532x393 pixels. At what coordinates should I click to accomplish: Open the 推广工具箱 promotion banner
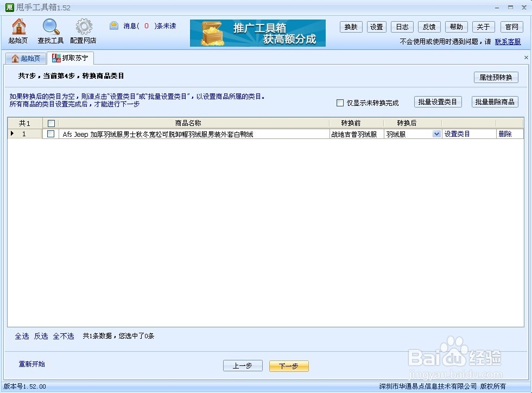(257, 33)
